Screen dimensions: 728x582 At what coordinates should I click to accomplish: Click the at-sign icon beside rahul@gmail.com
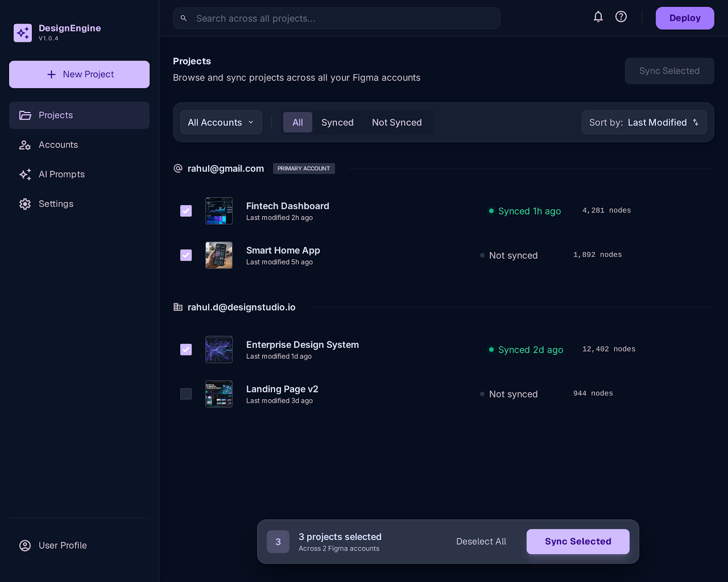(178, 168)
